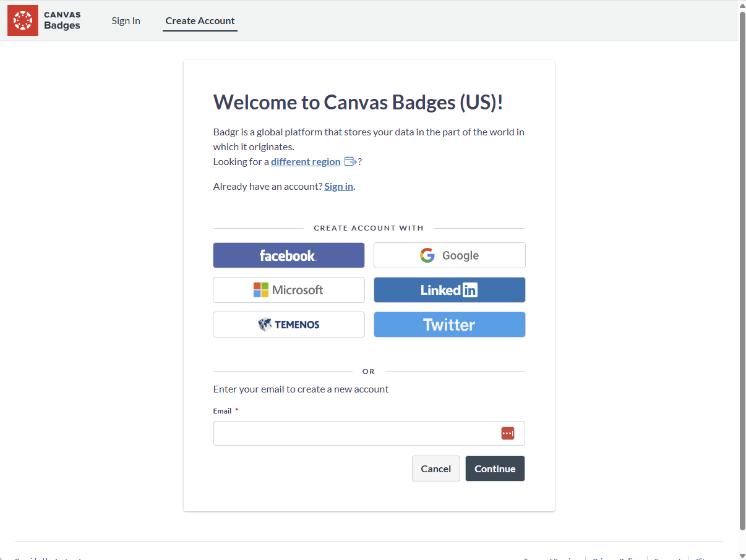Create account with Google
746x560 pixels.
pos(450,255)
